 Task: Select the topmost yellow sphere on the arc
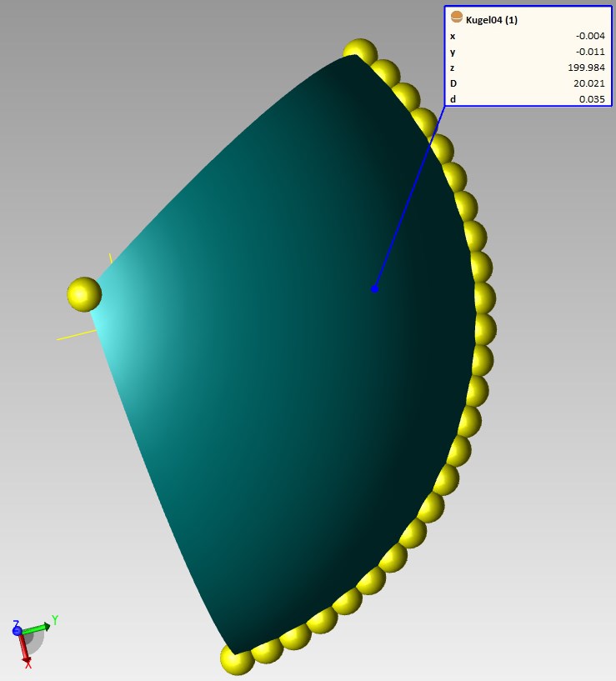point(360,52)
